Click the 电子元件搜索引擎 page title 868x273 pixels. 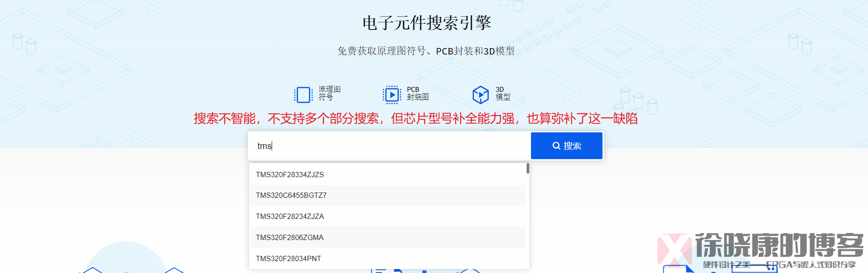click(427, 23)
